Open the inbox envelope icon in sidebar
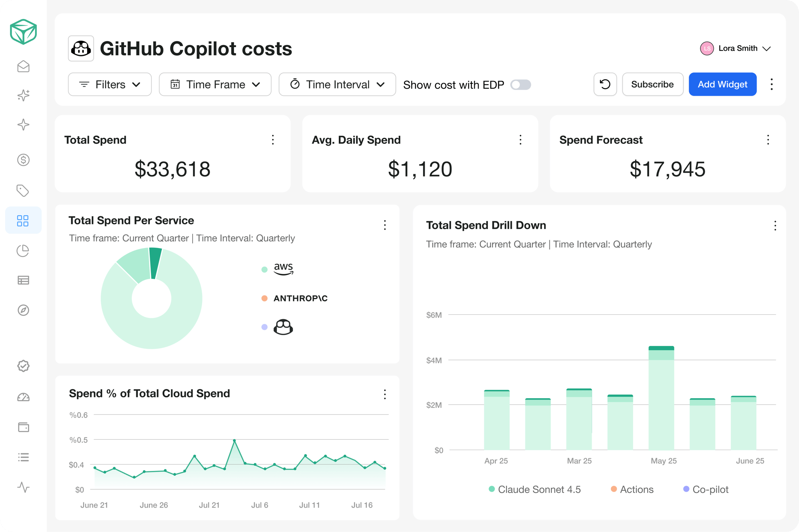799x532 pixels. pyautogui.click(x=23, y=66)
